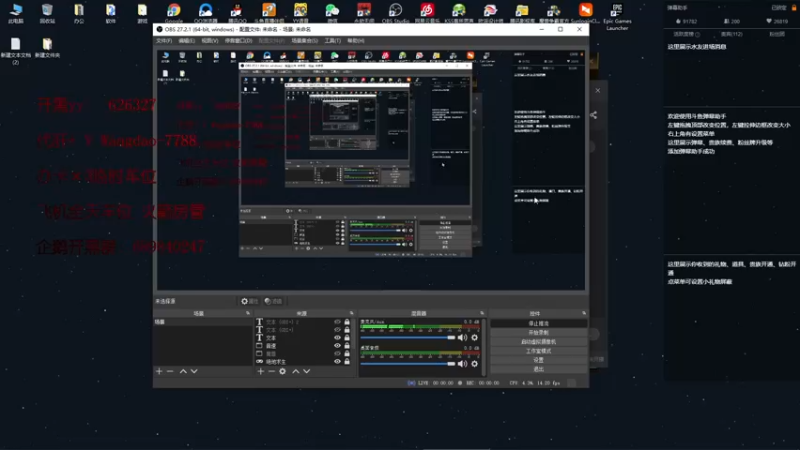Open the 帮助(H) menu
Screen dimensions: 800x450
[x=356, y=41]
